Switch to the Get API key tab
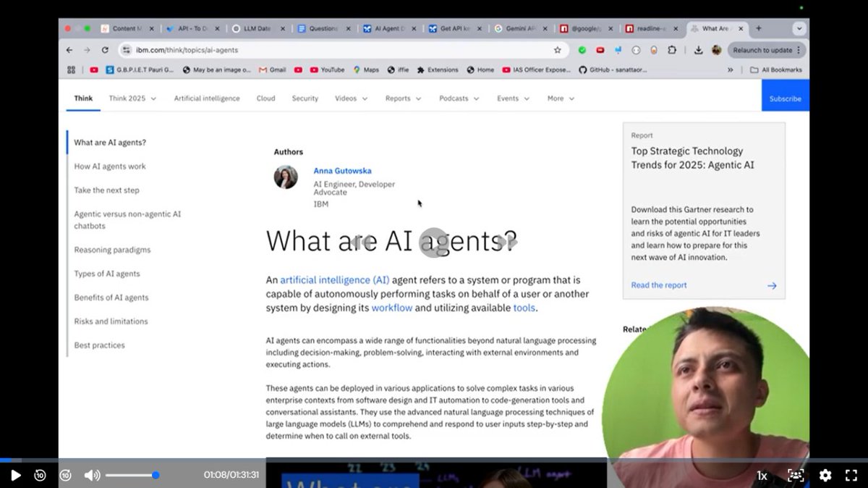Image resolution: width=868 pixels, height=488 pixels. (x=456, y=28)
